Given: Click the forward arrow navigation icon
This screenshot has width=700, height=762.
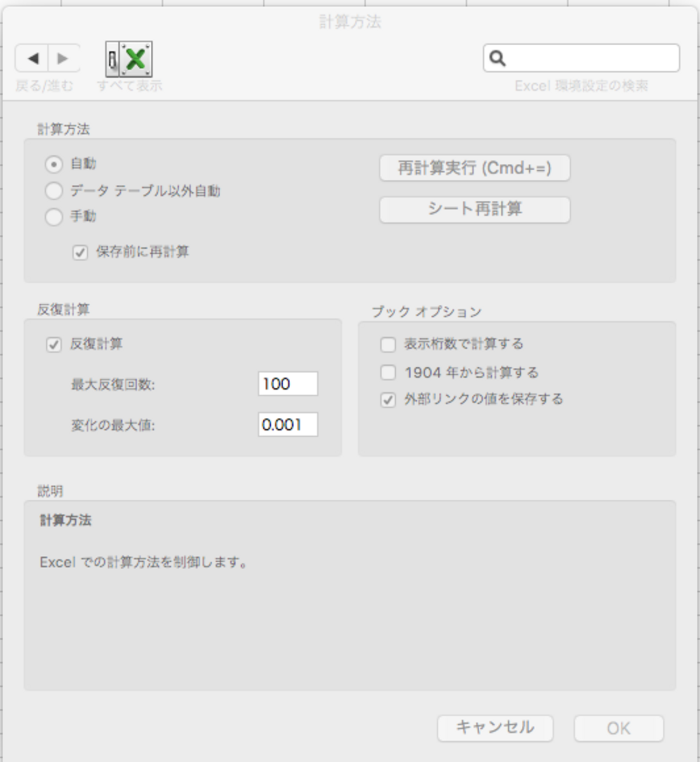Looking at the screenshot, I should point(61,59).
